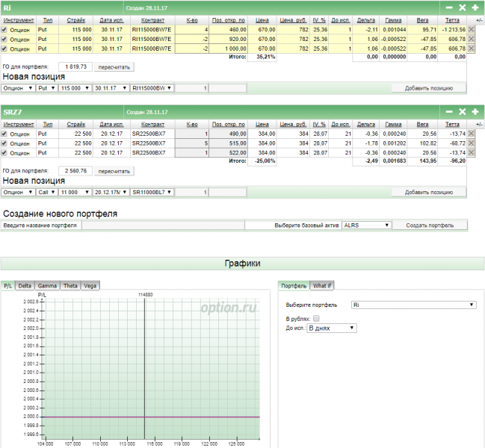The height and width of the screenshot is (448, 485).
Task: Toggle the second SRZ7 option row checkbox
Action: point(4,143)
